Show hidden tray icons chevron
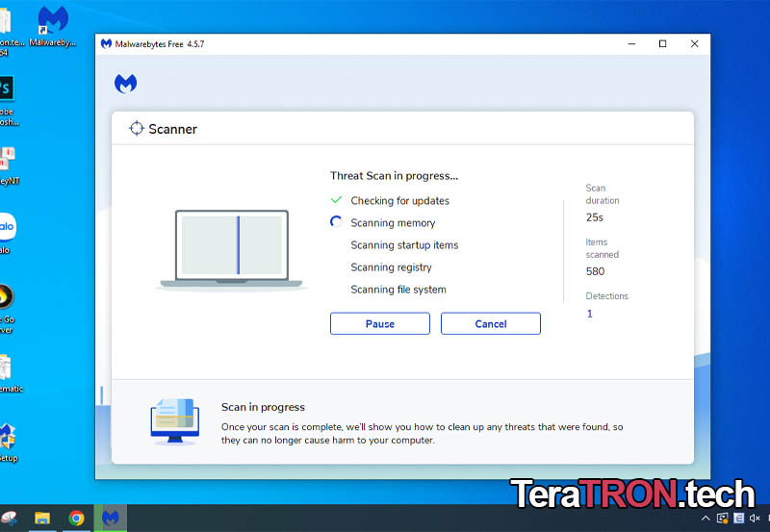 click(x=706, y=518)
